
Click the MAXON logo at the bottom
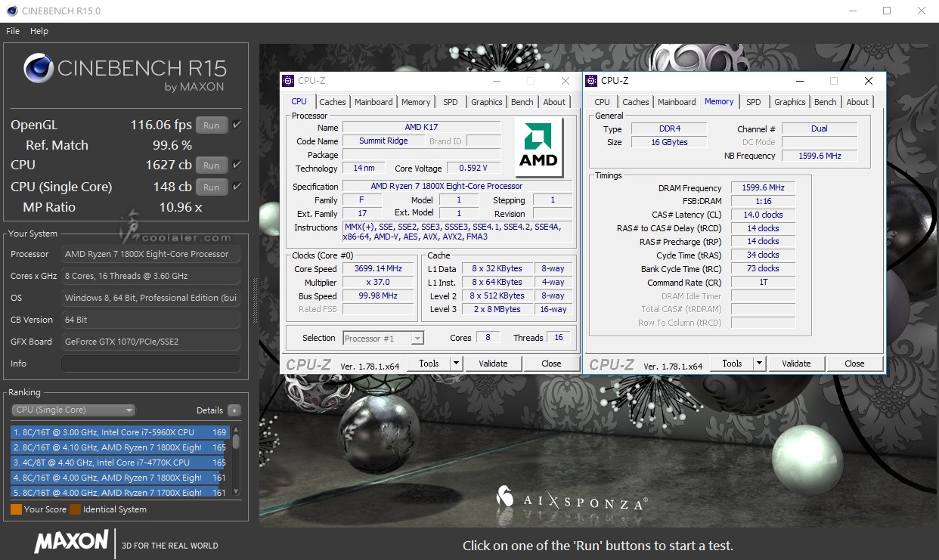tap(72, 541)
